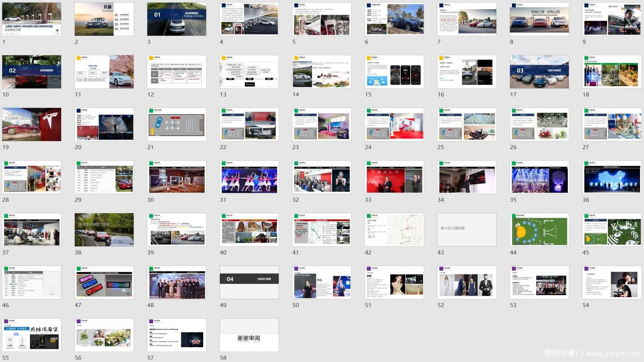Image resolution: width=644 pixels, height=362 pixels.
Task: Click slide 28 thumbnail
Action: coord(32,177)
